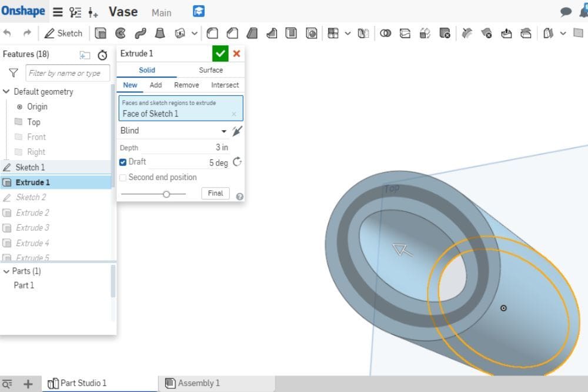
Task: Expand the pattern tool dropdown arrow
Action: coord(348,34)
